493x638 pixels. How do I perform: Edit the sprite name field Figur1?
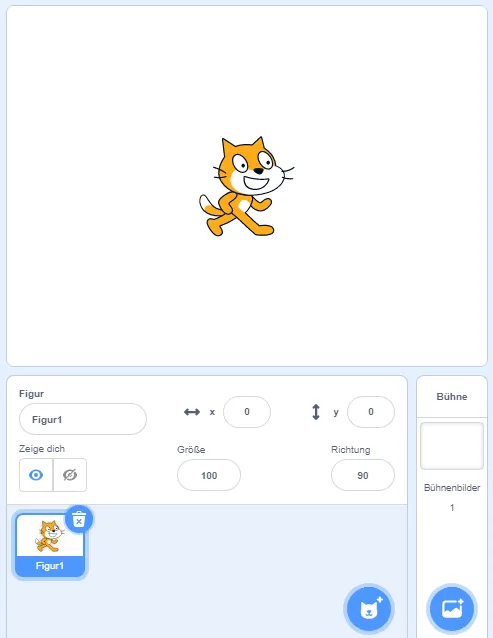[x=83, y=419]
